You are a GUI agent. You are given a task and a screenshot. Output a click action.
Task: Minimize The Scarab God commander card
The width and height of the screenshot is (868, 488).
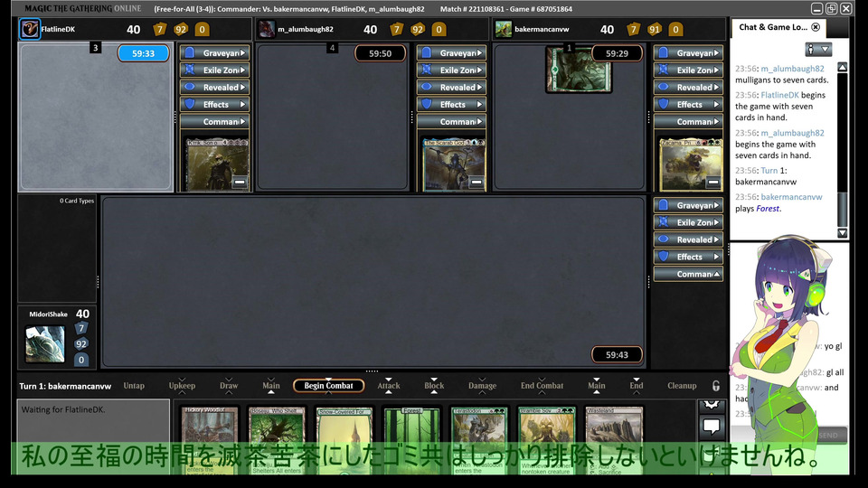pos(476,182)
